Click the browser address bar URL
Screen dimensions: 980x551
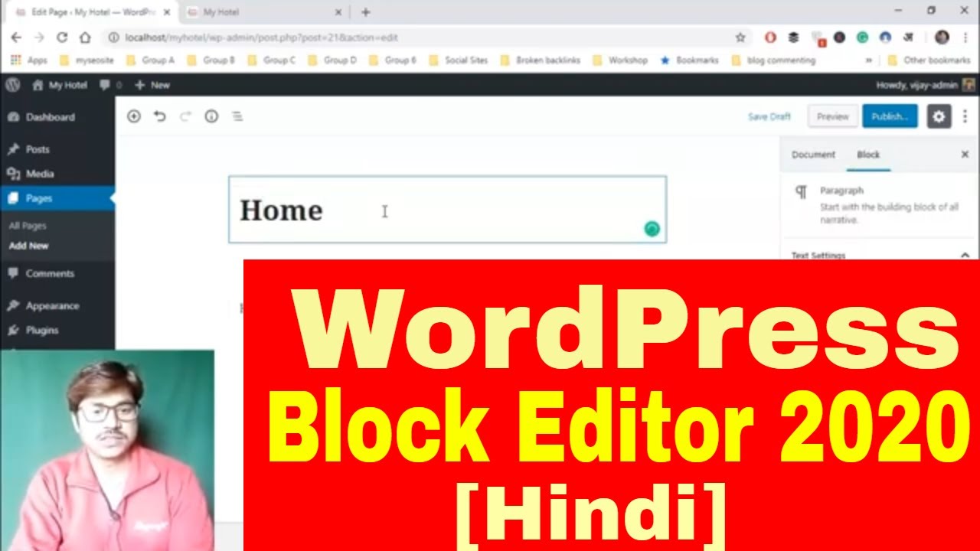[x=260, y=37]
